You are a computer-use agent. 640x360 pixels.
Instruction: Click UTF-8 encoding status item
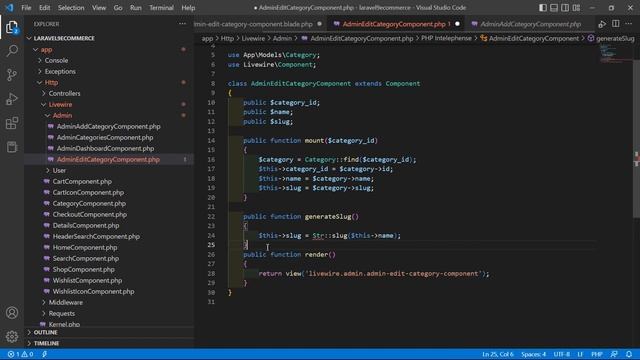(x=562, y=354)
